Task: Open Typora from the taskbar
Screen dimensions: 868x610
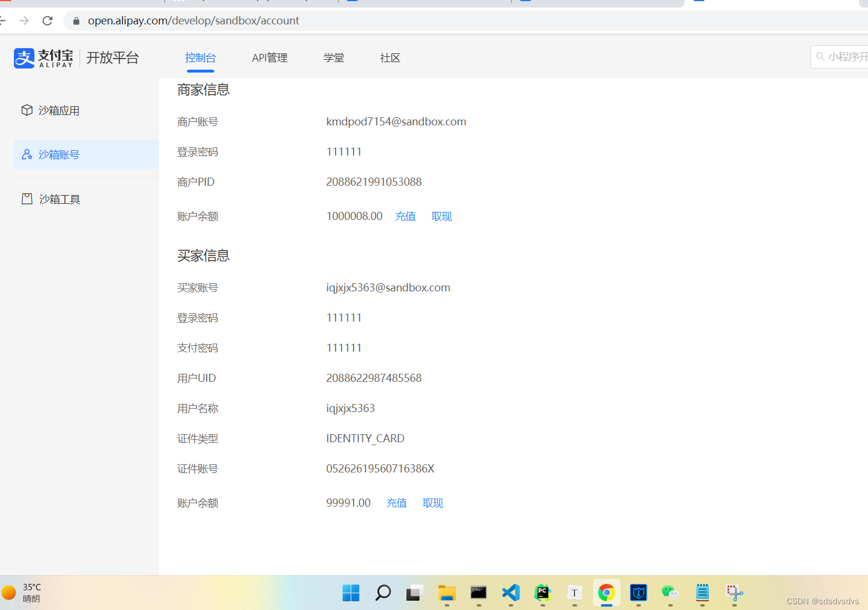Action: click(574, 593)
